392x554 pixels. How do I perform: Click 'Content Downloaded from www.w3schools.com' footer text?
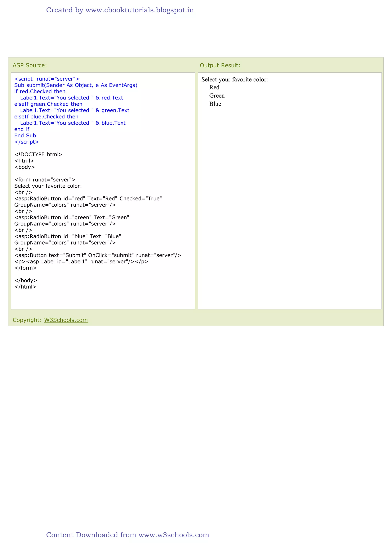pyautogui.click(x=128, y=535)
